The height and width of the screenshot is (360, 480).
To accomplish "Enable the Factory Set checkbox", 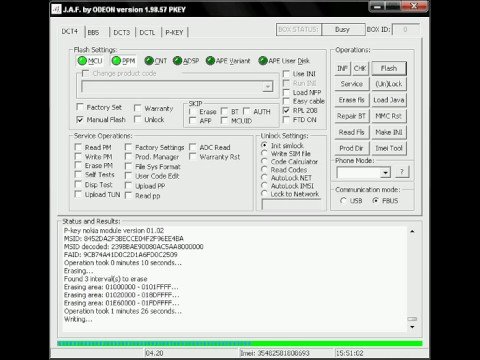I will [80, 107].
